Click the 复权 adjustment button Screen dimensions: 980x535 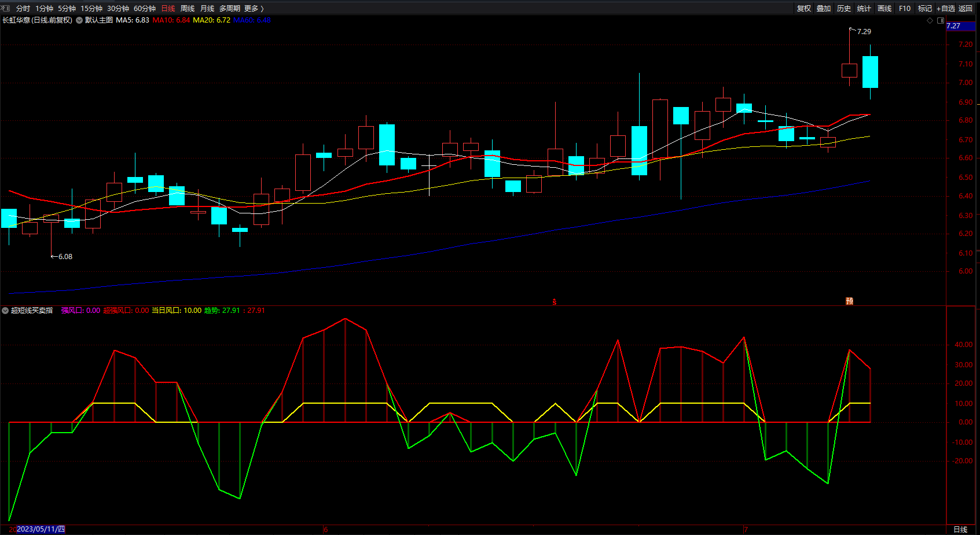[803, 9]
